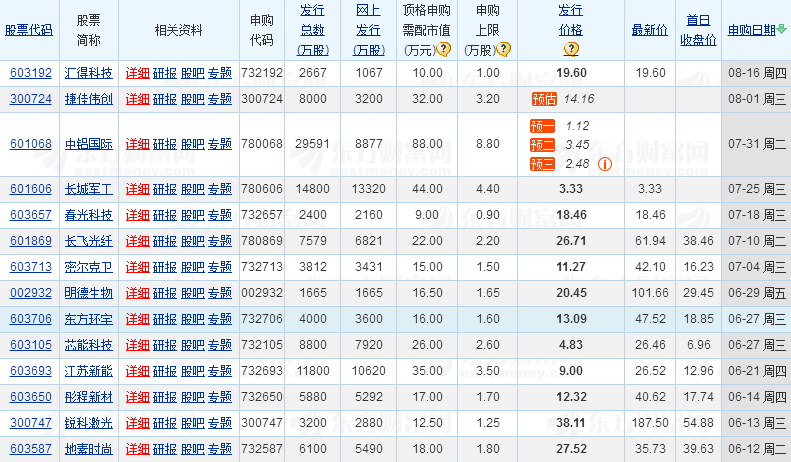Open stock code 002932 link
This screenshot has height=462, width=791.
[31, 293]
